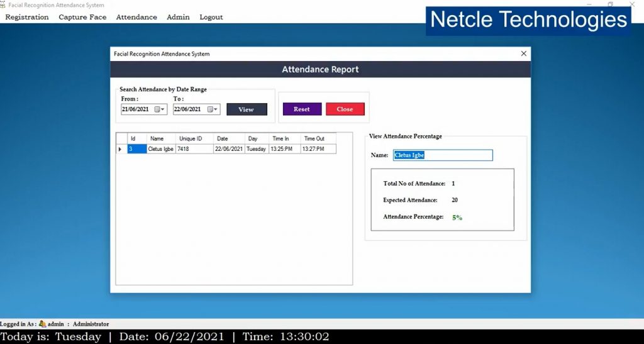Click the Name field with Cletus Igbe
Viewport: 644px width, 344px height.
443,155
